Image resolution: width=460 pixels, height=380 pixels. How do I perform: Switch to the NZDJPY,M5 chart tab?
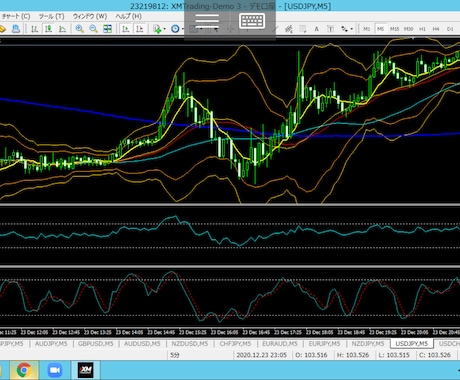click(x=368, y=344)
